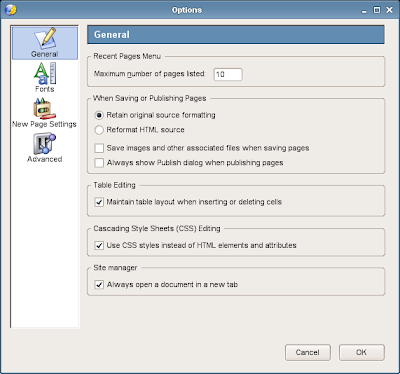The width and height of the screenshot is (400, 374).
Task: Click the Advanced label in sidebar
Action: (x=45, y=159)
